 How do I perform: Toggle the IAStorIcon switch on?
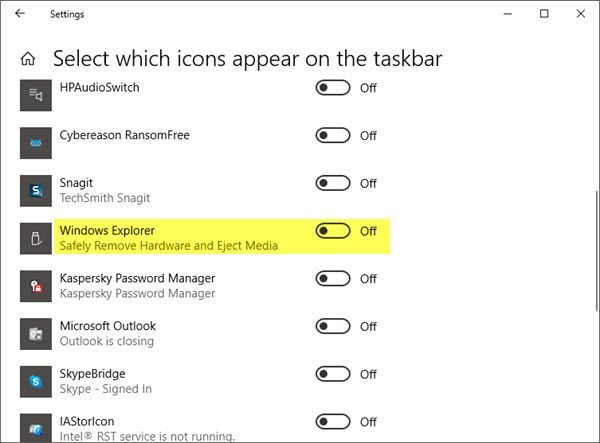(333, 422)
